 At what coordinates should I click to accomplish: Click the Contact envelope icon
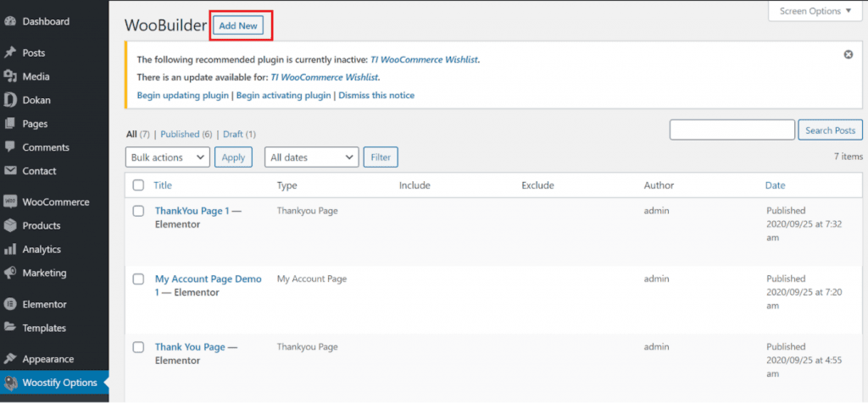[10, 171]
